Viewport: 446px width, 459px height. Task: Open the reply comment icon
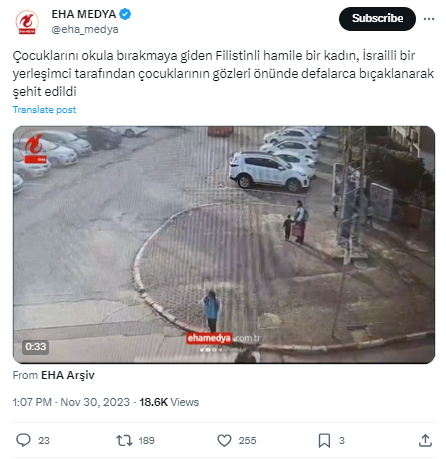[23, 440]
